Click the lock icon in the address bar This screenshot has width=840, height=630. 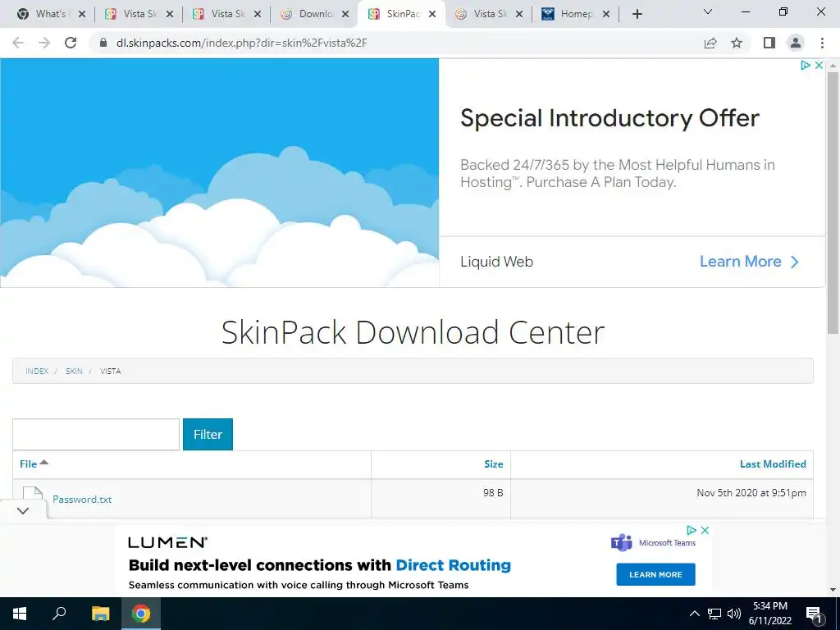pyautogui.click(x=103, y=43)
